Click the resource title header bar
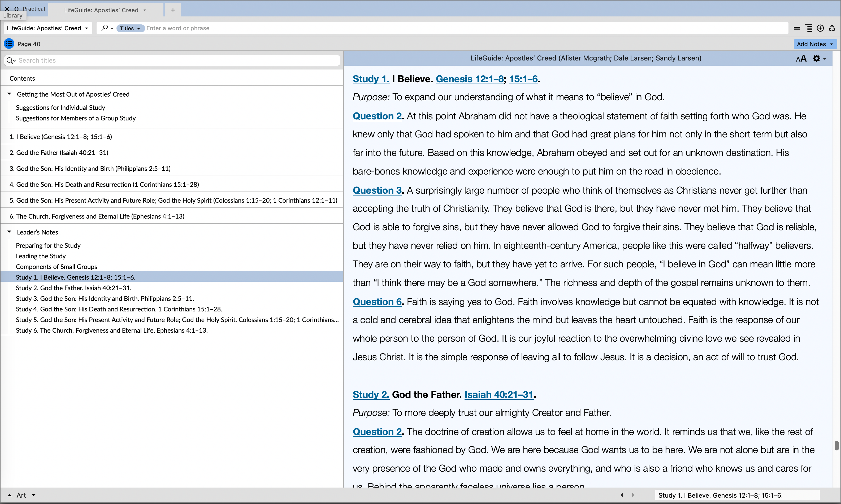The height and width of the screenshot is (504, 841). point(586,58)
